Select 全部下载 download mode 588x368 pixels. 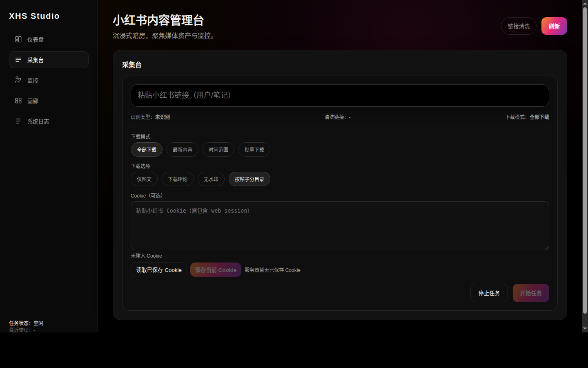[x=147, y=150]
